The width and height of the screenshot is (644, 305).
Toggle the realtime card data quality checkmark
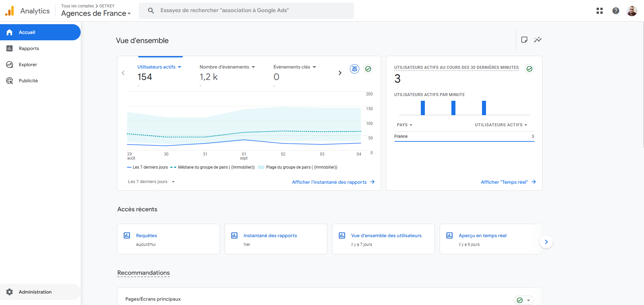529,69
